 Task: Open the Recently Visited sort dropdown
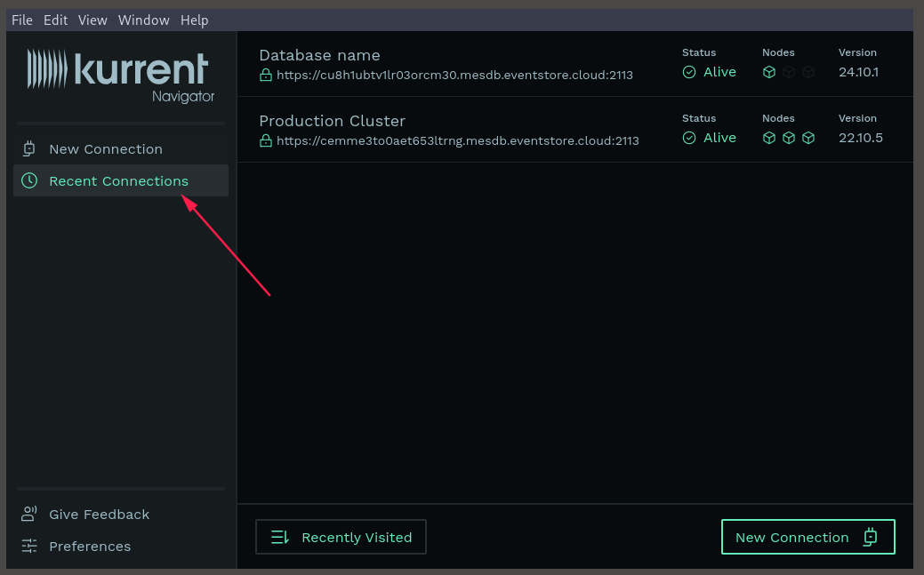[341, 537]
